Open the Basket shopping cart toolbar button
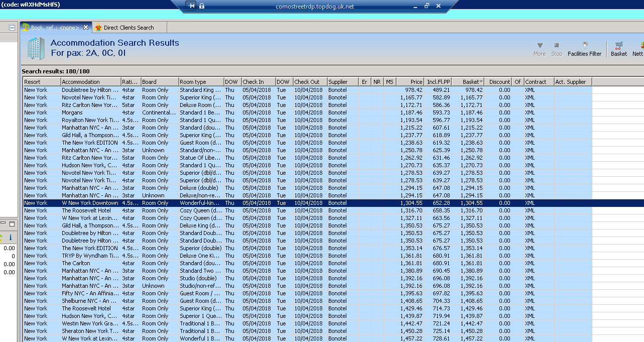This screenshot has width=644, height=342. (x=618, y=49)
